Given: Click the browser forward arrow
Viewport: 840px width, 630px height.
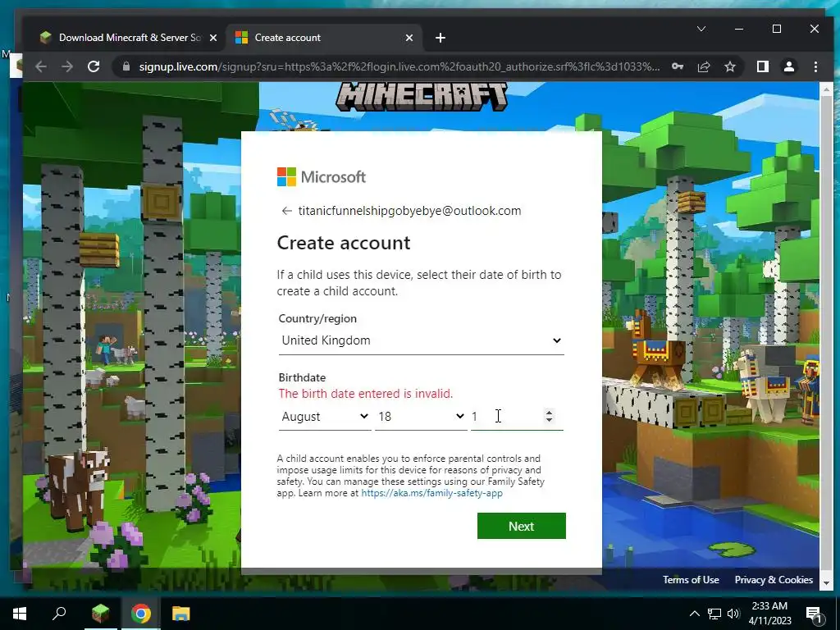Looking at the screenshot, I should tap(67, 67).
